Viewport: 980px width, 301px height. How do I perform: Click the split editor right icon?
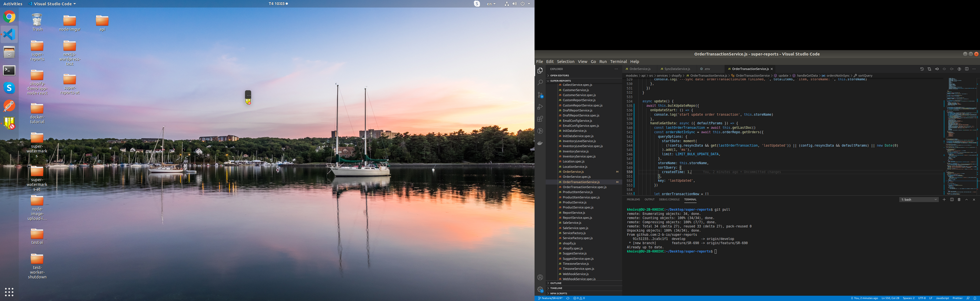pyautogui.click(x=966, y=69)
